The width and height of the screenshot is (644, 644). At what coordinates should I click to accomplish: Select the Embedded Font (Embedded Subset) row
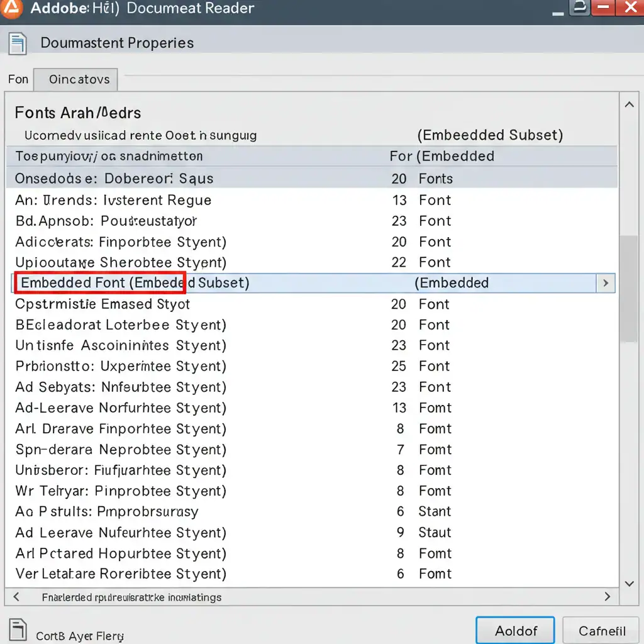[313, 283]
